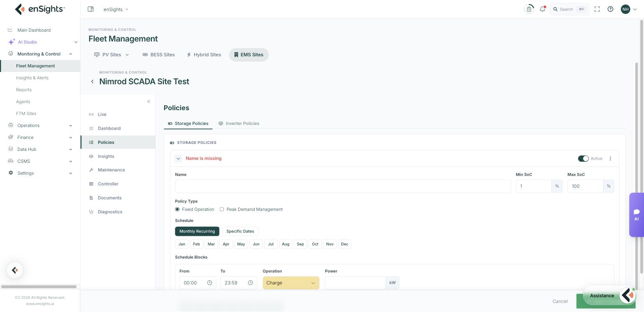
Task: Toggle the Jan month chip
Action: point(182,244)
